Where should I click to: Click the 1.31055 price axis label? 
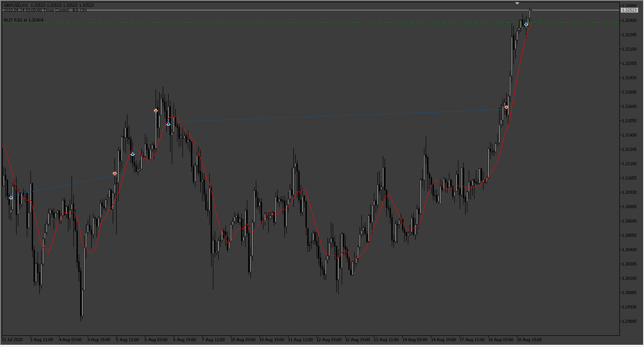click(x=629, y=178)
